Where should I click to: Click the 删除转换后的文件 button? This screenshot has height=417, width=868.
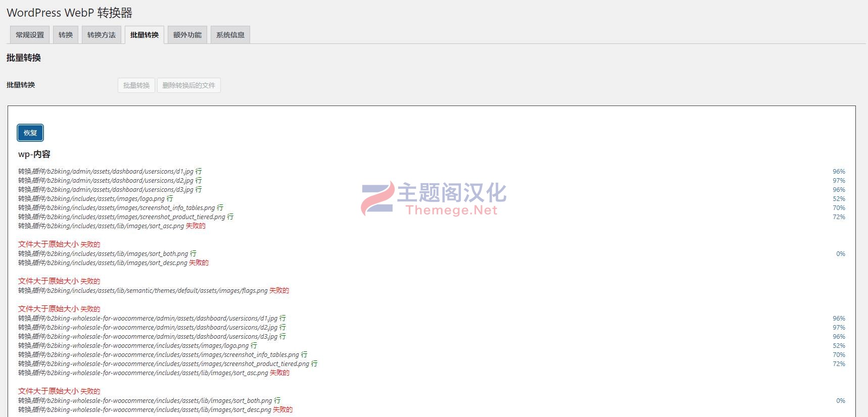coord(189,85)
